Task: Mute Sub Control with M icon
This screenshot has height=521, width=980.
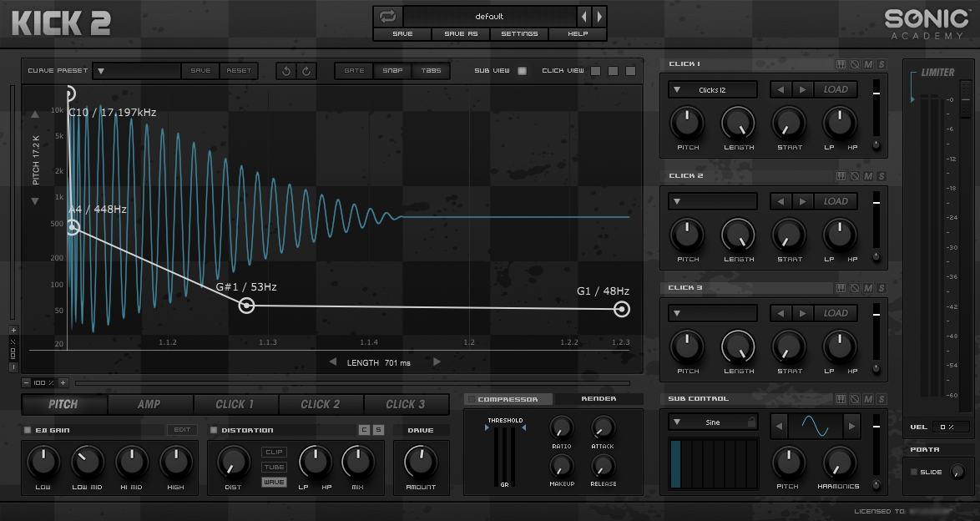Action: click(x=868, y=399)
